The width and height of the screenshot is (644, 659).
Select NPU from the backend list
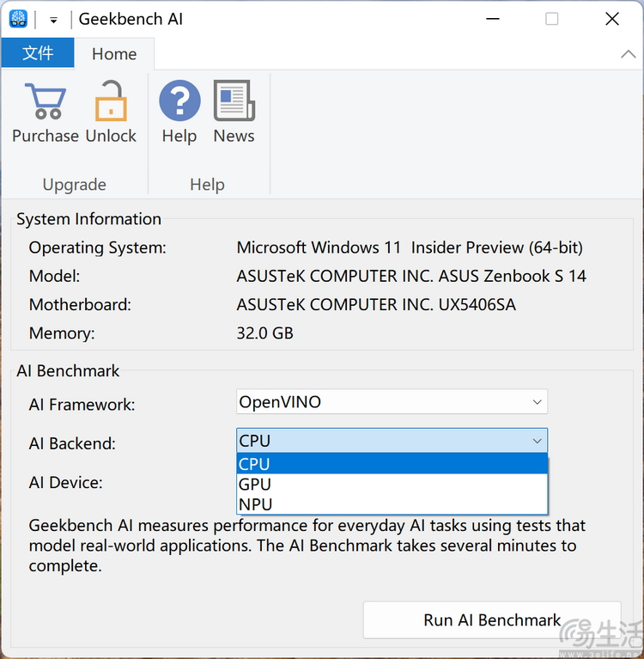(x=392, y=504)
